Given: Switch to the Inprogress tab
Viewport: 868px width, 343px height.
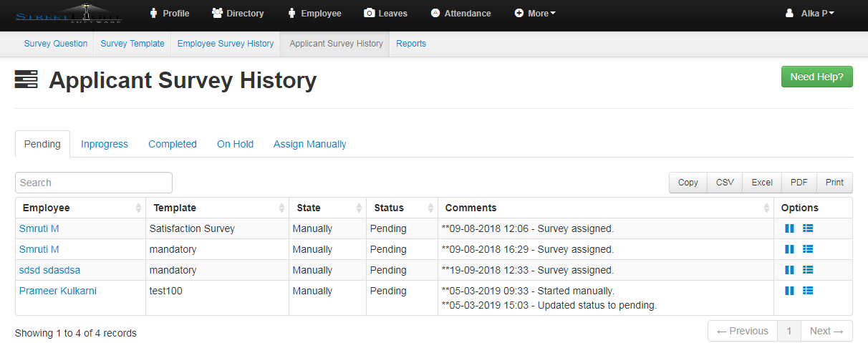Looking at the screenshot, I should (x=105, y=144).
